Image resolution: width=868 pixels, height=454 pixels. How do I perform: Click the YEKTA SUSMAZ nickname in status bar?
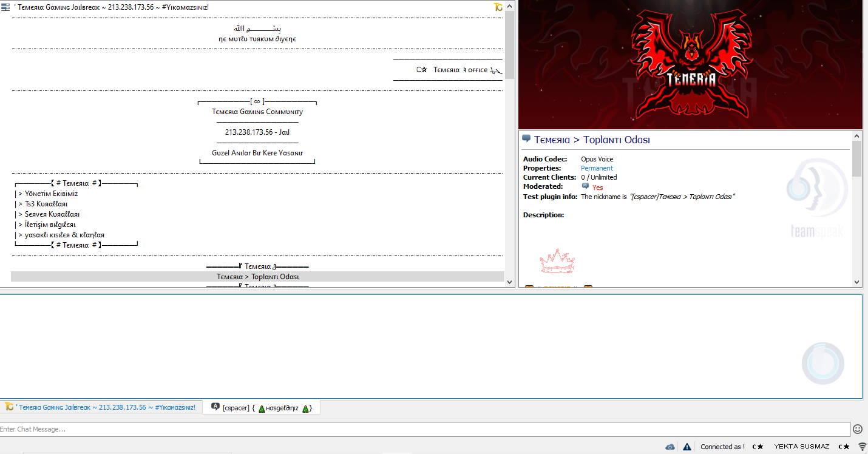point(801,447)
